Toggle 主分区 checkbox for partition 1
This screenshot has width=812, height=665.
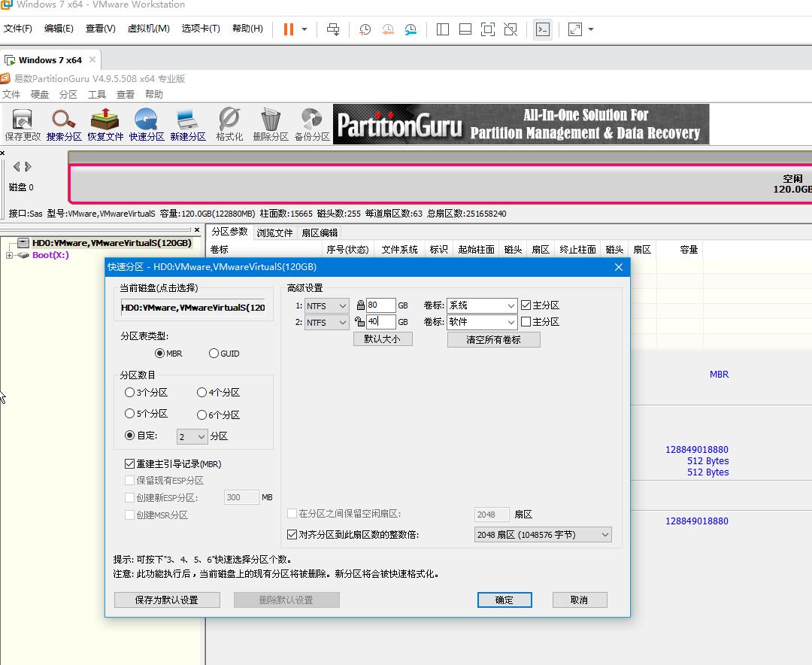526,305
